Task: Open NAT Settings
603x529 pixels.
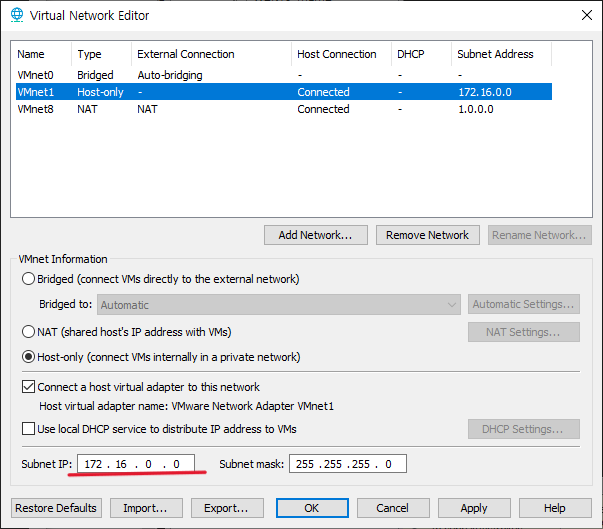Action: [524, 332]
